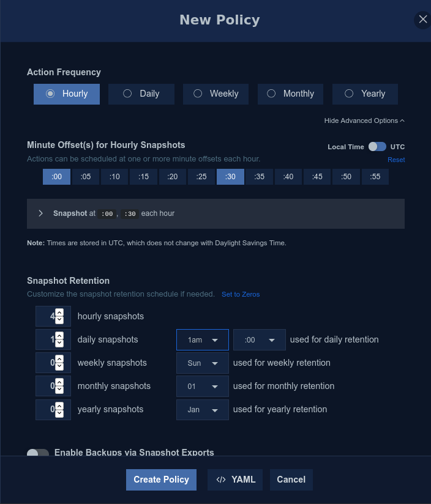Select the Daily frequency option
Screen dimensions: 431x504
tap(141, 94)
